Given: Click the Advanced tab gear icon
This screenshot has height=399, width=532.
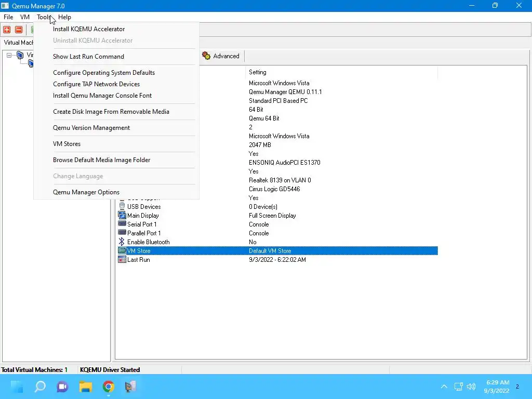Looking at the screenshot, I should click(x=206, y=56).
